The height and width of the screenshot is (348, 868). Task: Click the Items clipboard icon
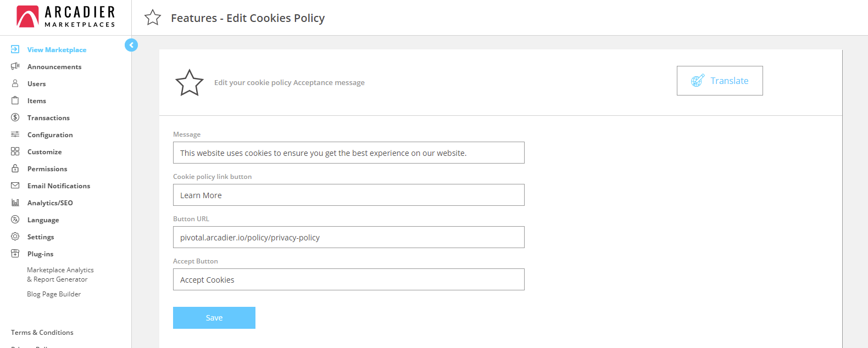(15, 100)
